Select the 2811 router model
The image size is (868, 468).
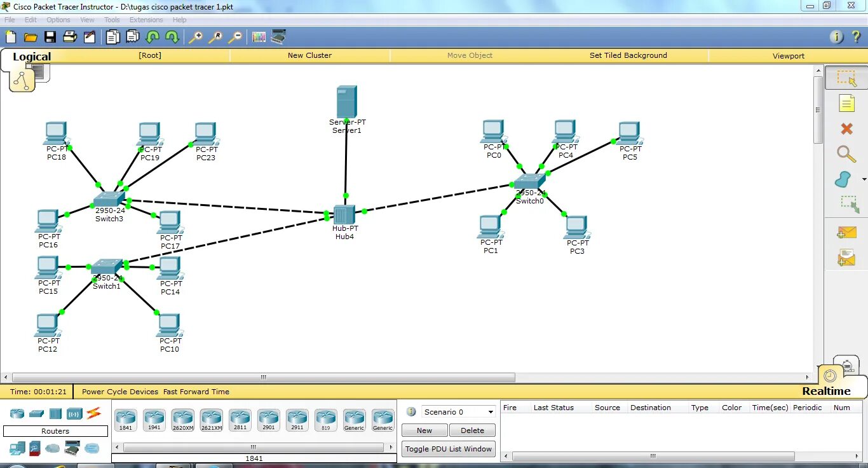click(x=240, y=420)
